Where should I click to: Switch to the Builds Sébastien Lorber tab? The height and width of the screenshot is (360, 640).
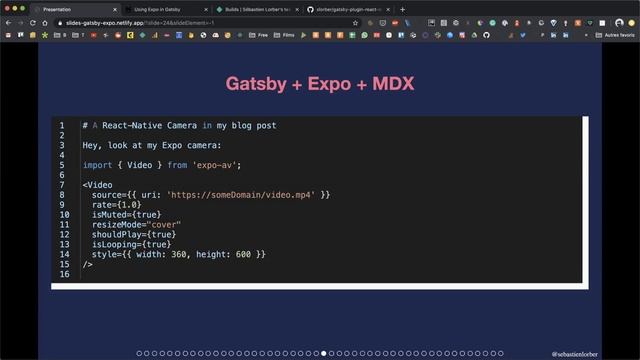258,9
